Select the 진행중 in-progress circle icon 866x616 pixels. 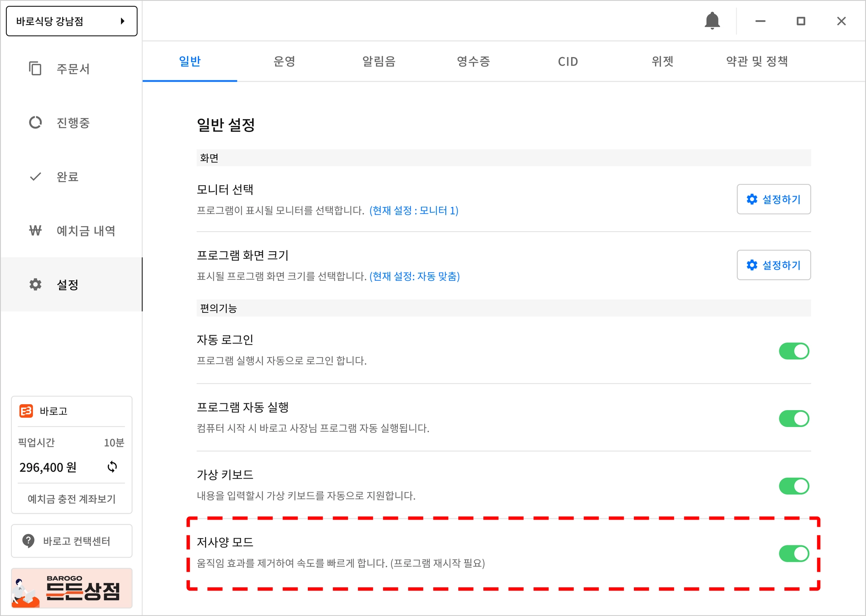(x=35, y=123)
